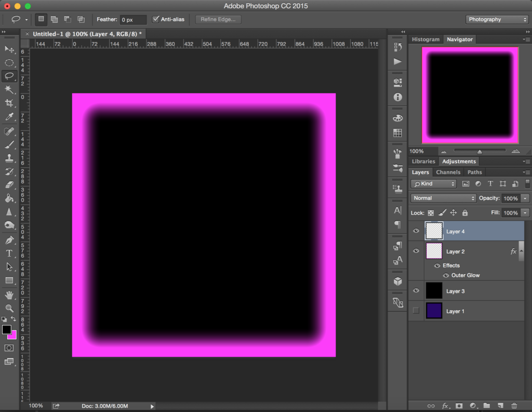The width and height of the screenshot is (532, 412).
Task: Select the Clone Stamp tool
Action: pyautogui.click(x=9, y=158)
